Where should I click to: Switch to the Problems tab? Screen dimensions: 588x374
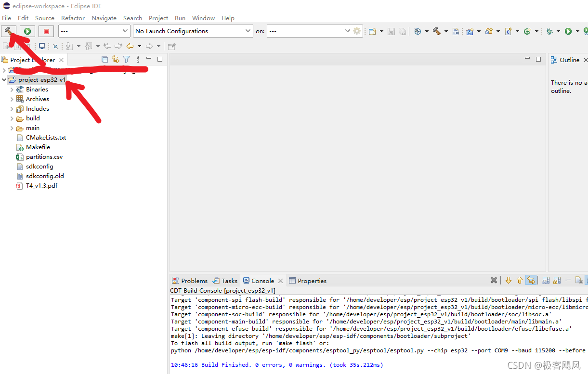click(x=190, y=281)
